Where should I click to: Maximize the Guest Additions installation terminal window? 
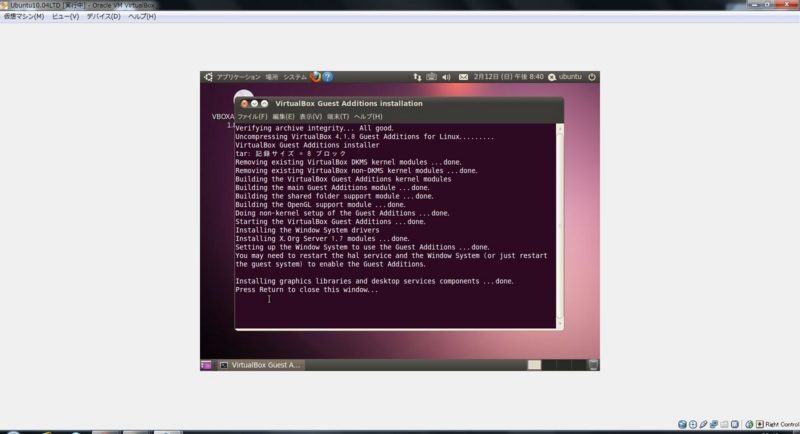264,104
